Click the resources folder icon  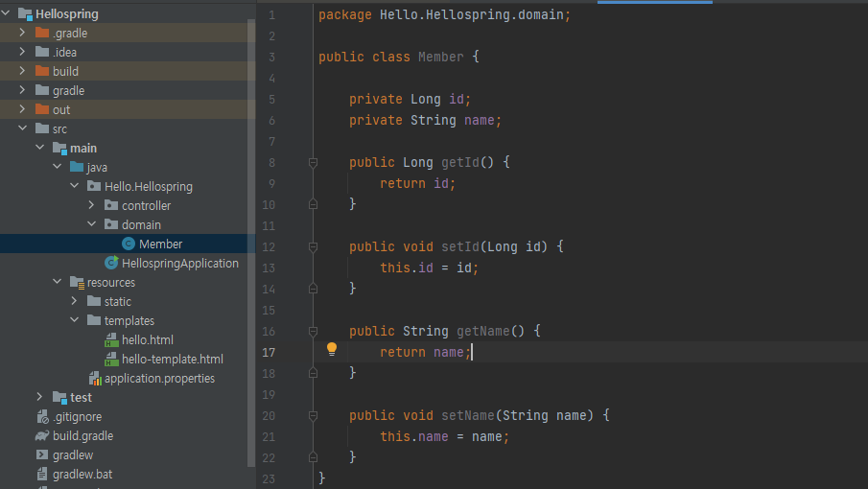[x=77, y=282]
